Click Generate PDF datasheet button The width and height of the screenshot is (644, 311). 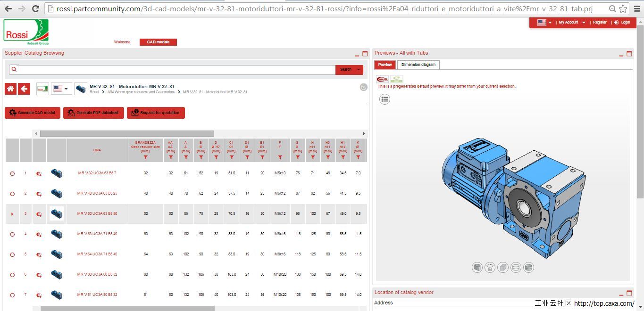(93, 113)
